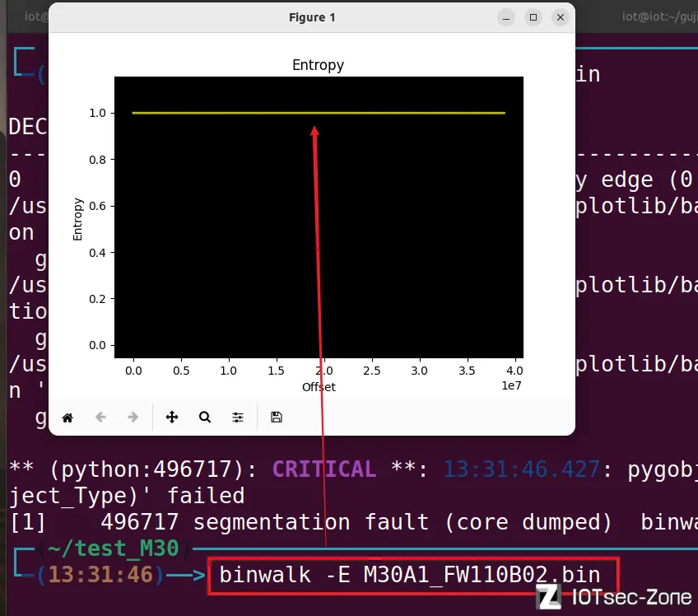Minimize the Figure 1 window

pos(506,17)
